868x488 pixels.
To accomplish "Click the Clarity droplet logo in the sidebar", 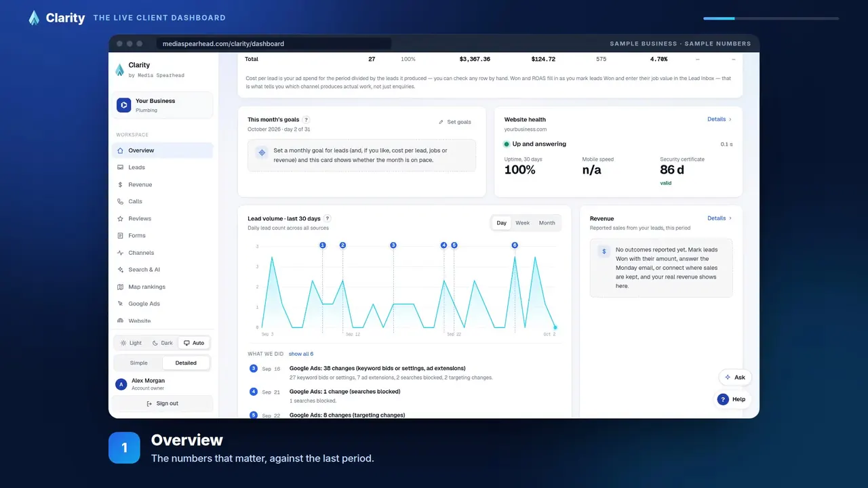I will click(x=120, y=70).
